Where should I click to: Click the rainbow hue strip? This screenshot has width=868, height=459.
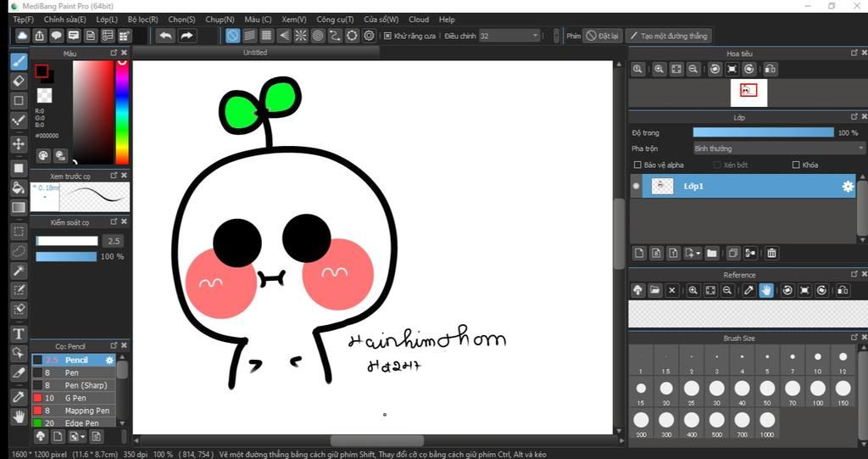(122, 112)
